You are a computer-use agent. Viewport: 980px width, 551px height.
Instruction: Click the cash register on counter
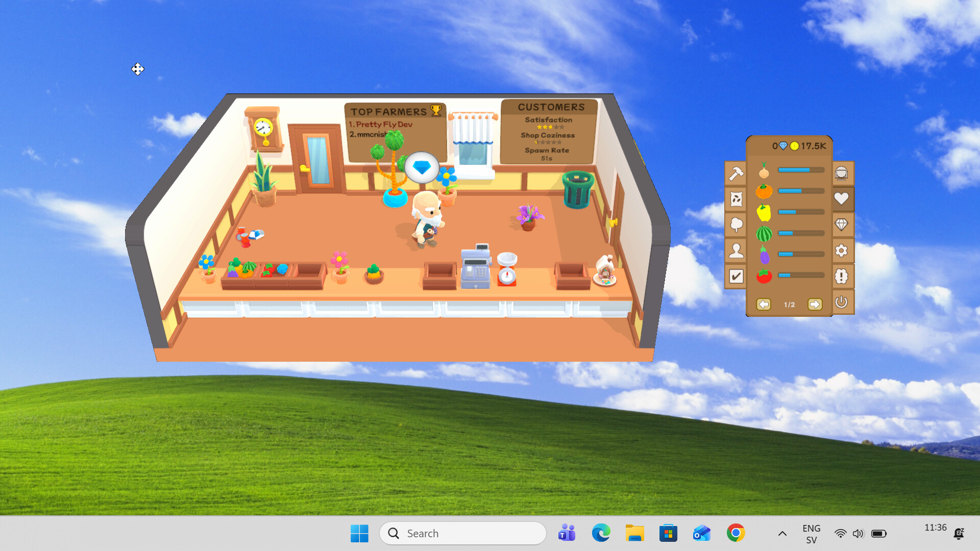coord(476,266)
